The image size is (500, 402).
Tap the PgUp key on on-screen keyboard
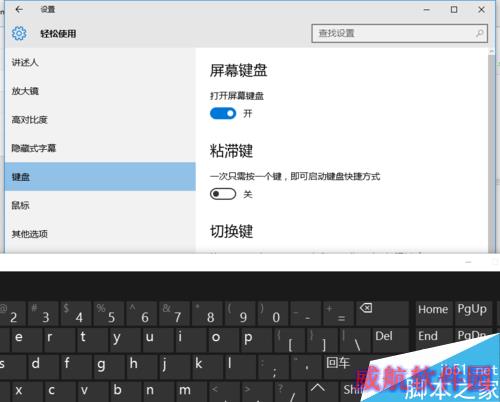(472, 313)
